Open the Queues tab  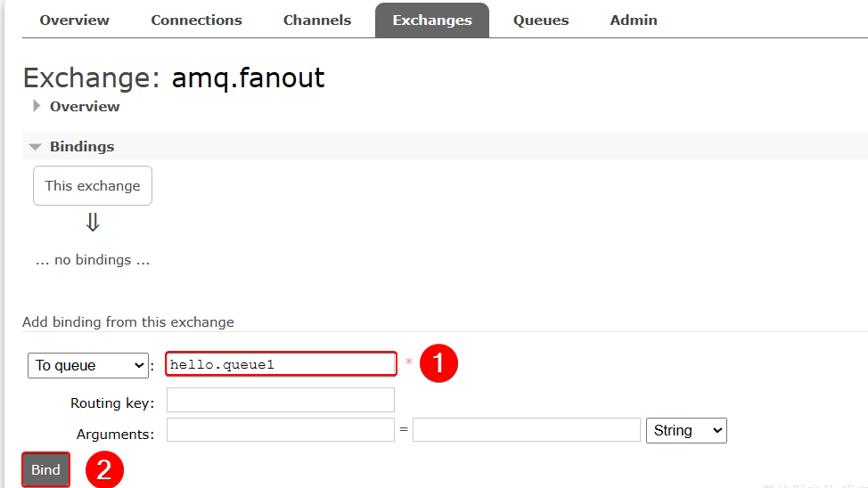[541, 20]
